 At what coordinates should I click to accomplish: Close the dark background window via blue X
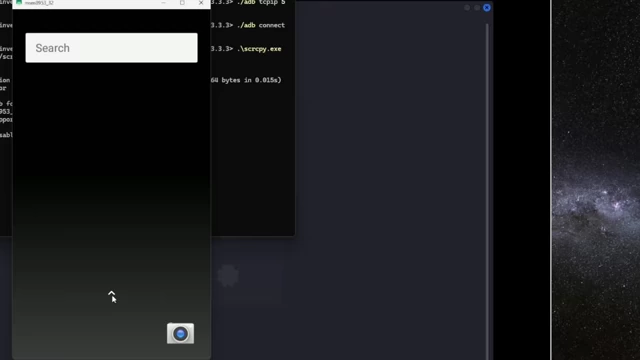(x=487, y=8)
